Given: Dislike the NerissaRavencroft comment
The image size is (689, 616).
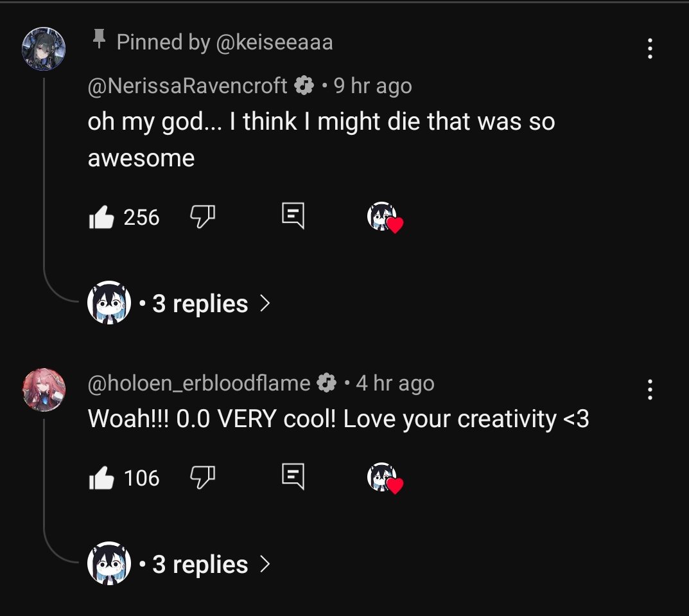Looking at the screenshot, I should [x=202, y=217].
